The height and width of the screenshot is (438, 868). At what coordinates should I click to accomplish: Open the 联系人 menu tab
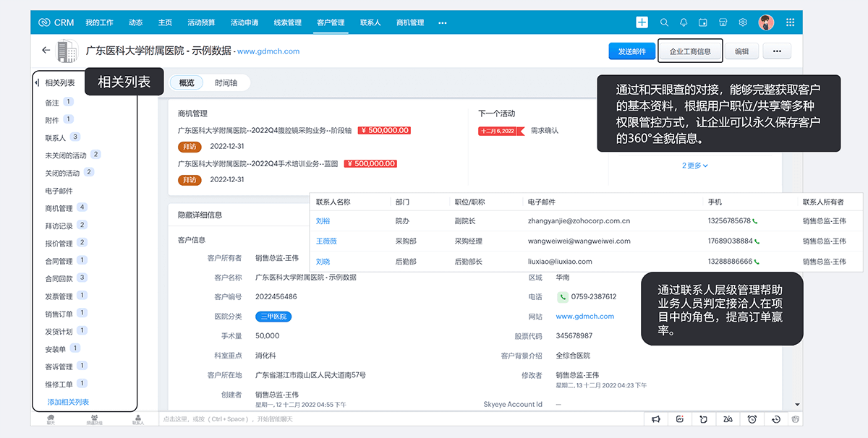(370, 22)
